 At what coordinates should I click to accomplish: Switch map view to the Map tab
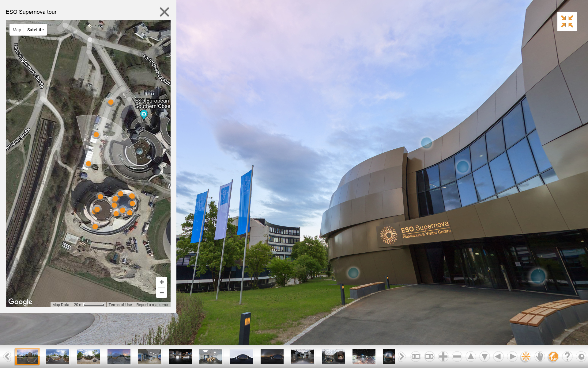(17, 30)
